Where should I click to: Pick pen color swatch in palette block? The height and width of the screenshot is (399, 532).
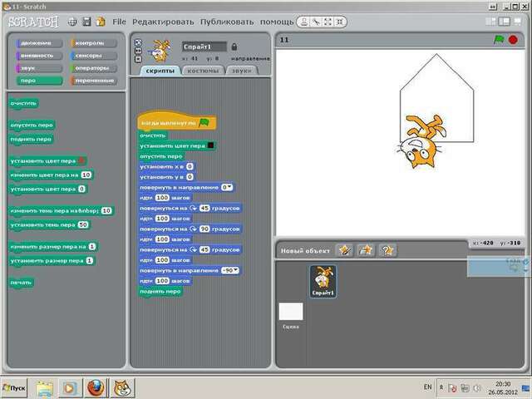pyautogui.click(x=81, y=160)
